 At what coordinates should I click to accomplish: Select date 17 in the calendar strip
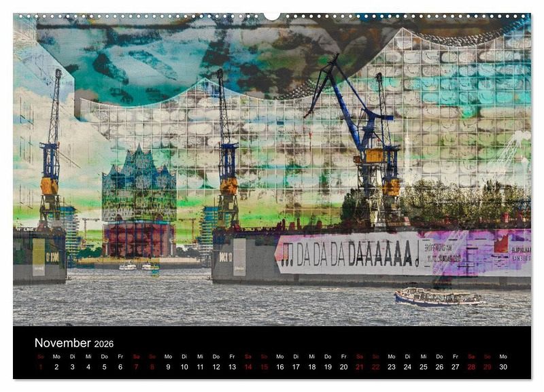point(296,367)
